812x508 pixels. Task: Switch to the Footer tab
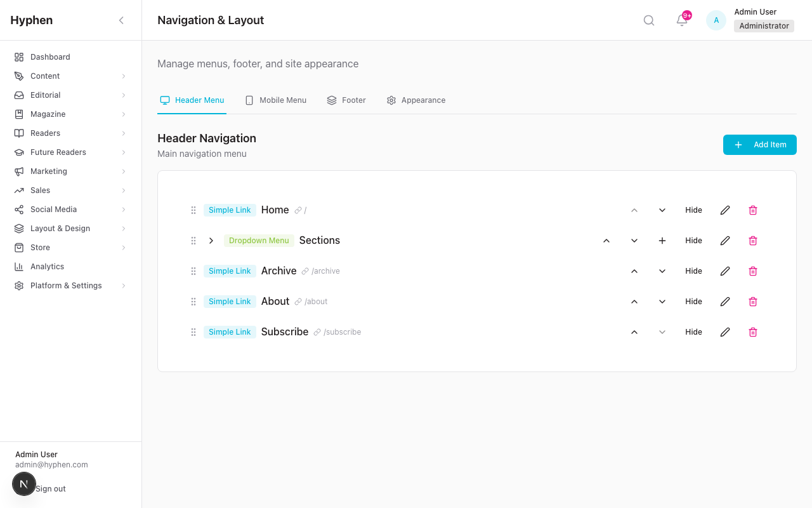346,100
